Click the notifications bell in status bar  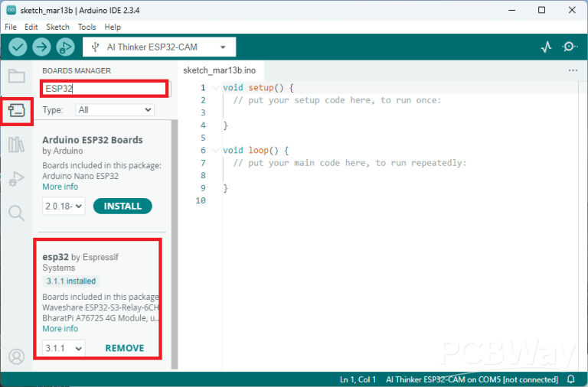[x=570, y=379]
